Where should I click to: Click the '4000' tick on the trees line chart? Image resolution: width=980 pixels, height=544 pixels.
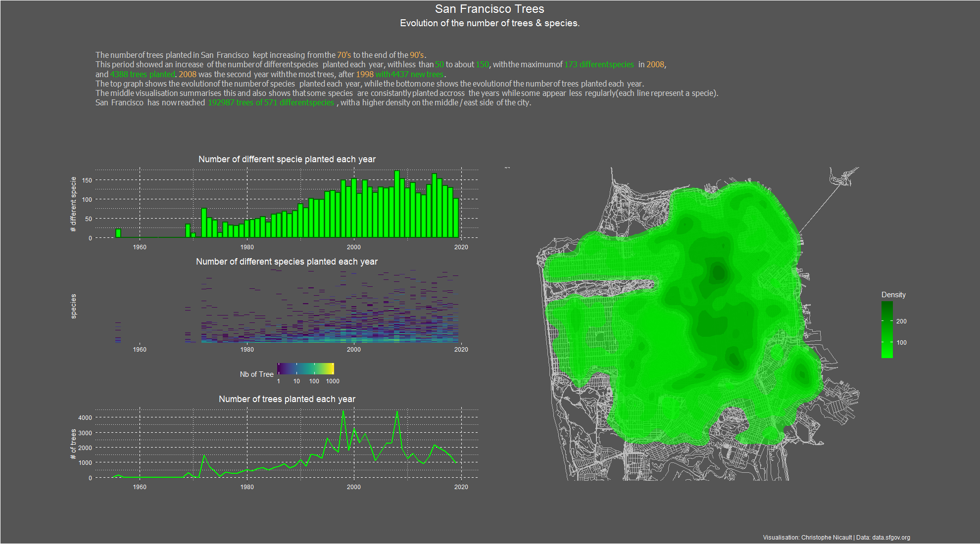tap(85, 418)
